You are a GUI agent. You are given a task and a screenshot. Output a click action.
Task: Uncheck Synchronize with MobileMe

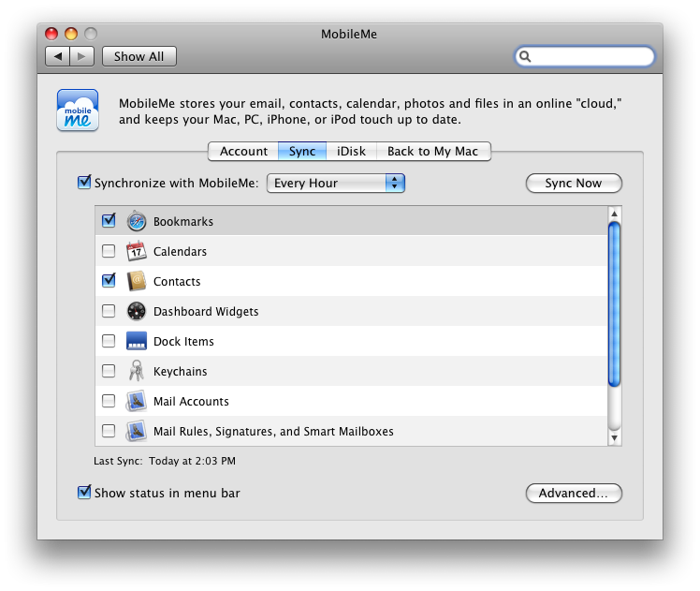coord(84,183)
